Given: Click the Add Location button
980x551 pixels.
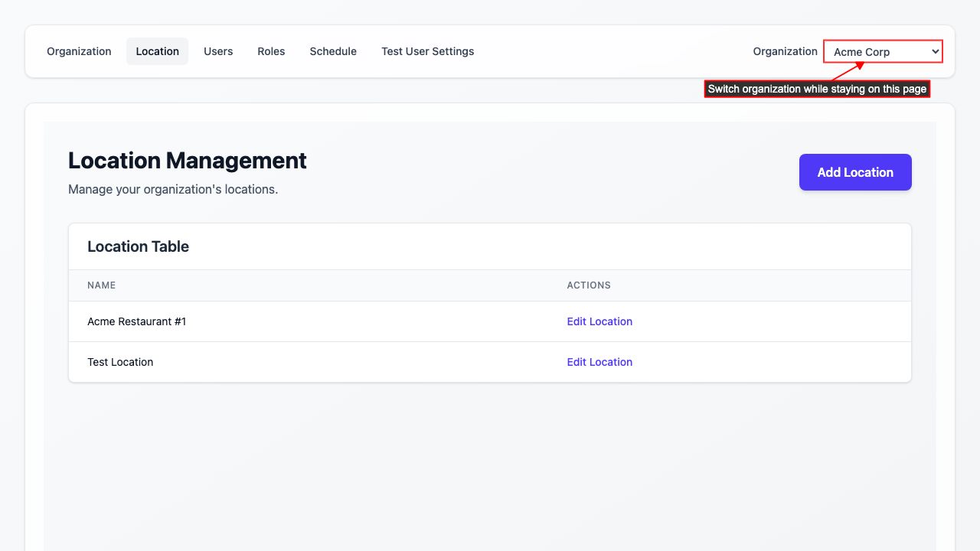Looking at the screenshot, I should 855,172.
